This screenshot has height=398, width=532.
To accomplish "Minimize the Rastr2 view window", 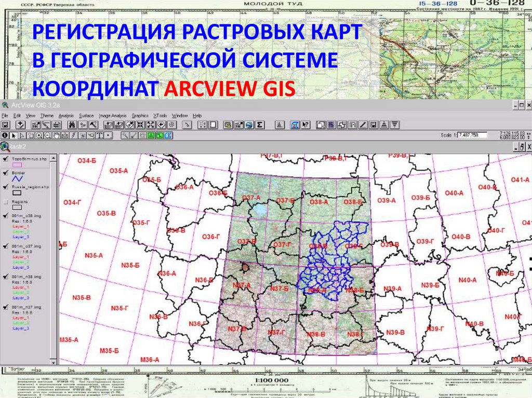I will click(516, 147).
